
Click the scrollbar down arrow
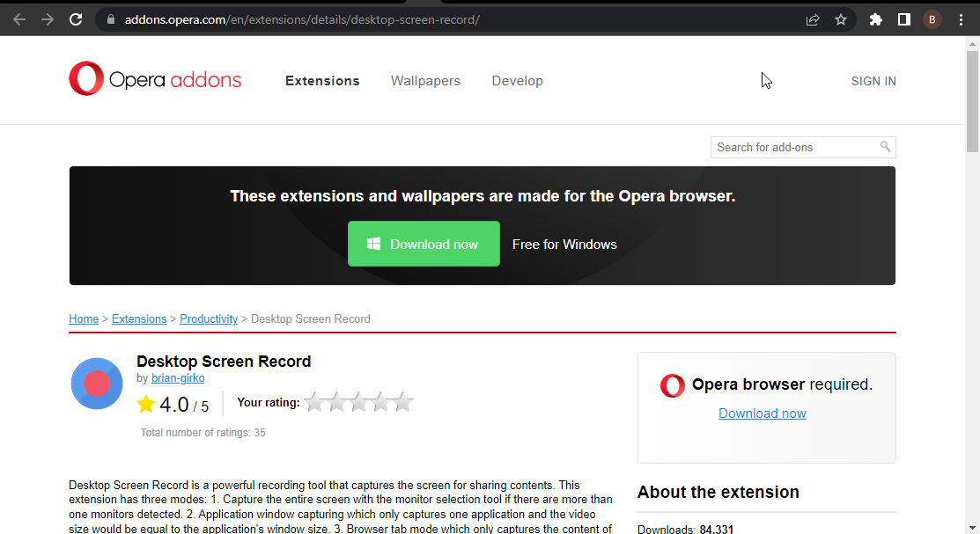tap(972, 528)
